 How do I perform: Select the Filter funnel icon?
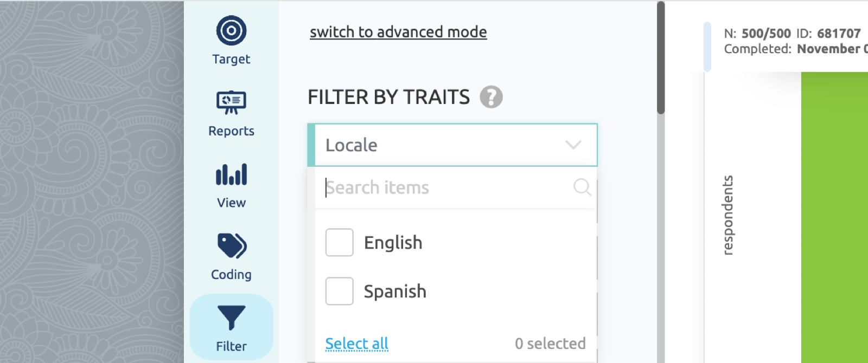tap(232, 317)
